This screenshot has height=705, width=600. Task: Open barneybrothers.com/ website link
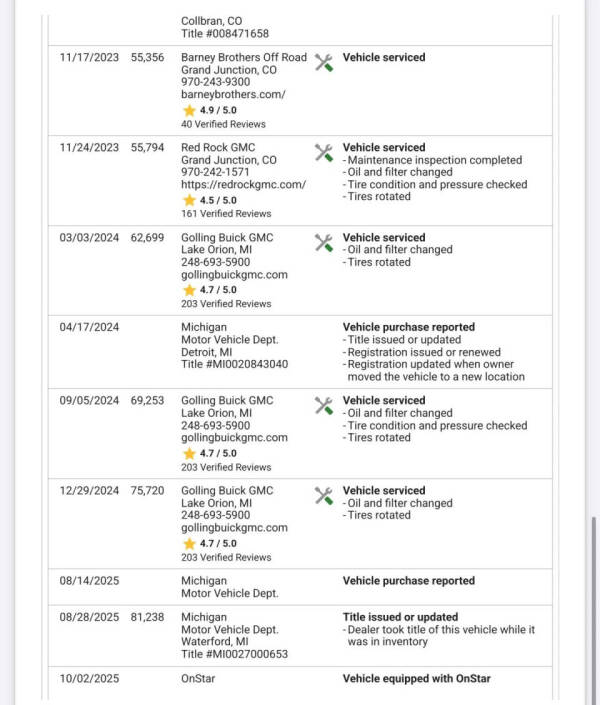tap(233, 95)
